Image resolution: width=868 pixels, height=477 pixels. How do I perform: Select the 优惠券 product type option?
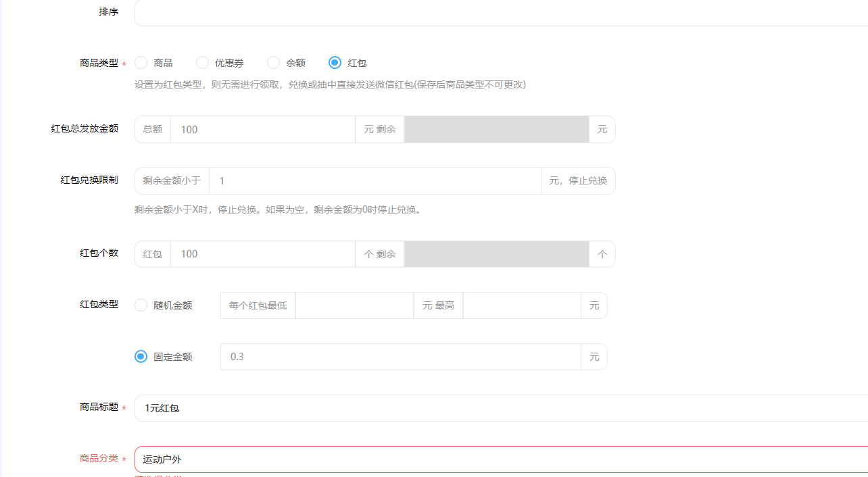click(202, 62)
